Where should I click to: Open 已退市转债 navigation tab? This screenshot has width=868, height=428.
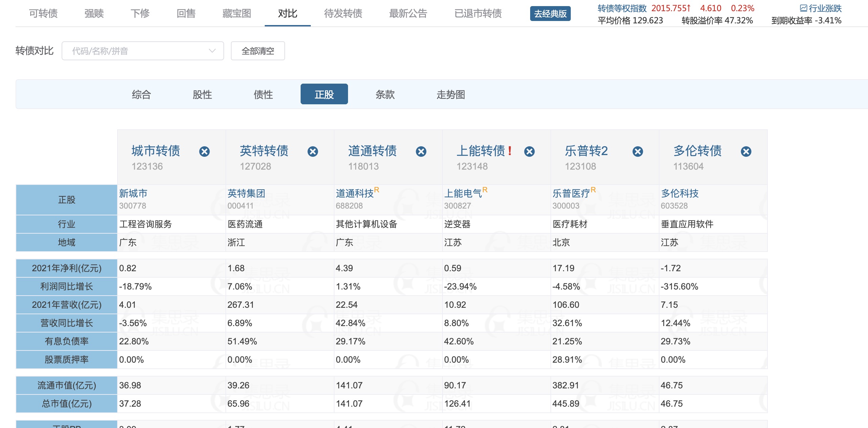point(478,14)
